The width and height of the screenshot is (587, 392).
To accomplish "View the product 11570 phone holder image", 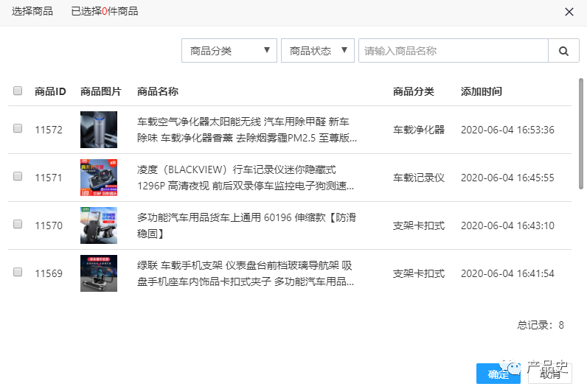I will [x=99, y=225].
